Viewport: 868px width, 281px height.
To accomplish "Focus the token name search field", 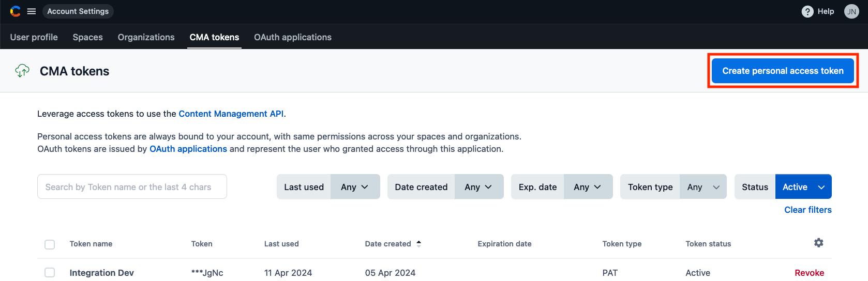I will [x=132, y=186].
